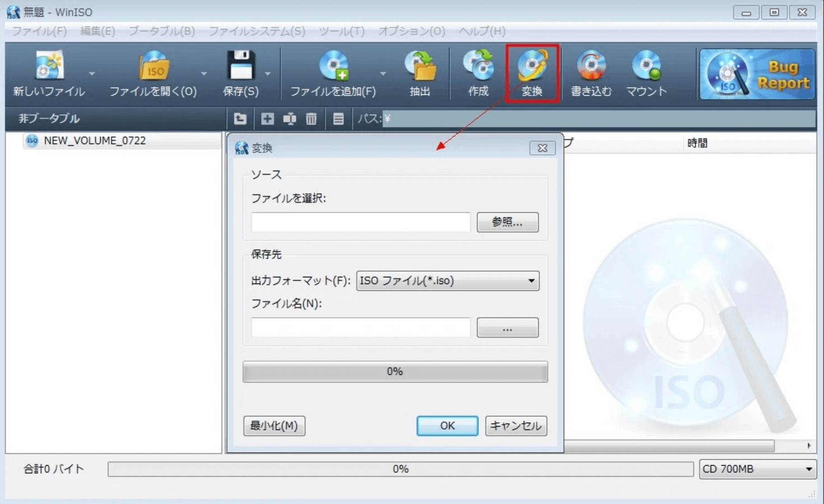Viewport: 824px width, 504px height.
Task: Click the 作成 create icon
Action: [x=478, y=66]
